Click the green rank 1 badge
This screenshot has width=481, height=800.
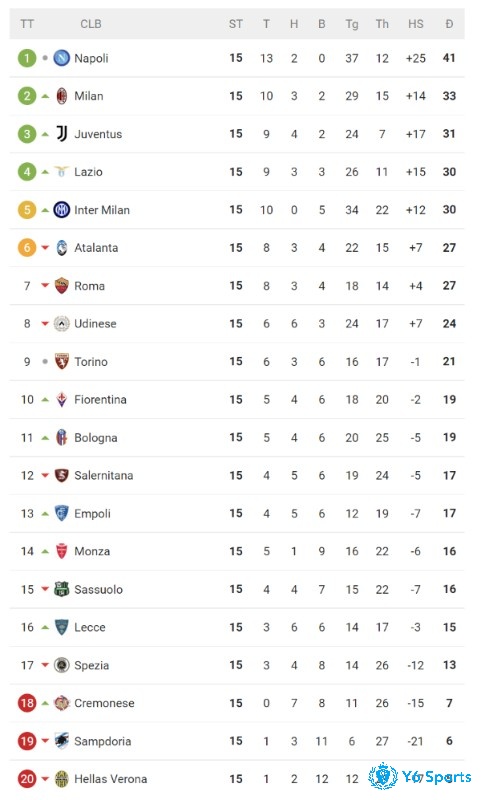27,58
